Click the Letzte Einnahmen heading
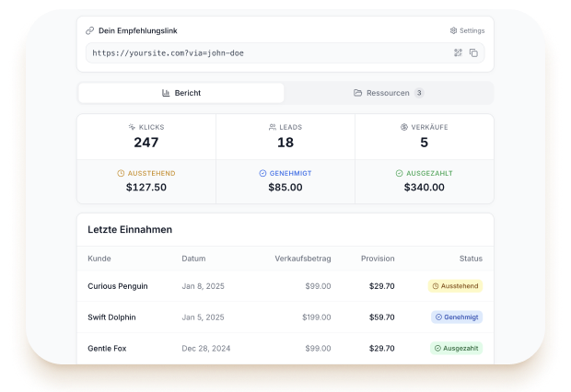Image resolution: width=571 pixels, height=392 pixels. click(x=130, y=230)
